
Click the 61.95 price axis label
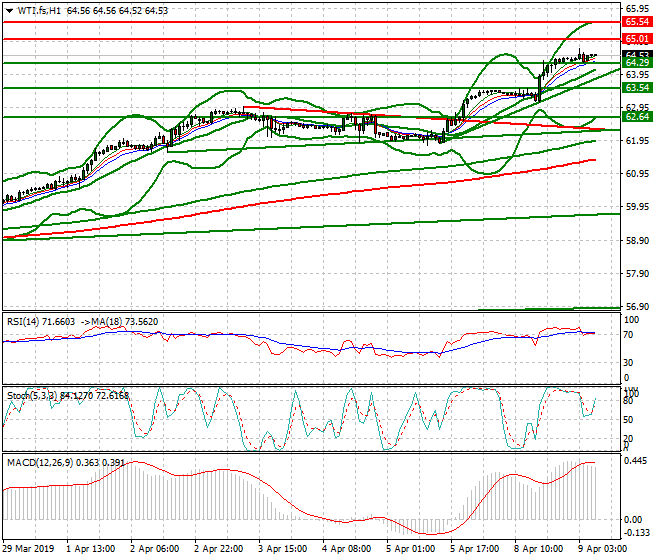click(637, 141)
